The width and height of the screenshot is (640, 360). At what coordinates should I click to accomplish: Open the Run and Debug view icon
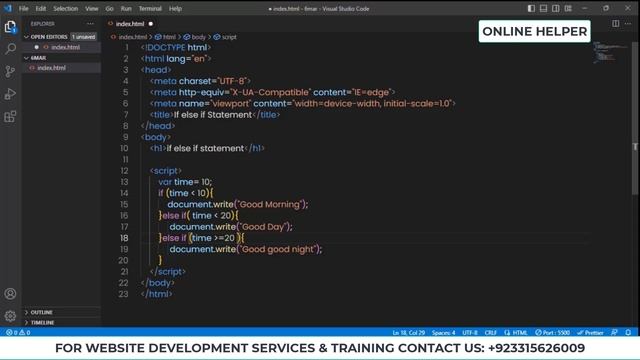tap(10, 94)
